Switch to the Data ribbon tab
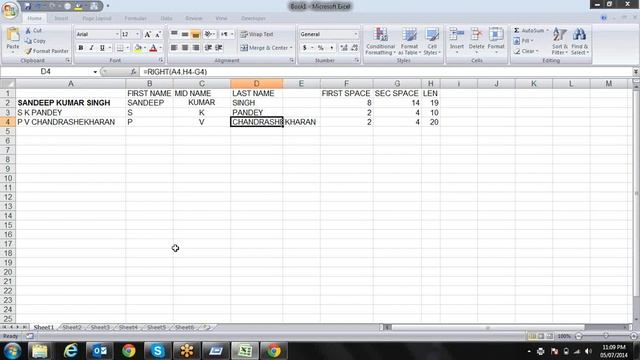640x360 pixels. click(x=166, y=18)
